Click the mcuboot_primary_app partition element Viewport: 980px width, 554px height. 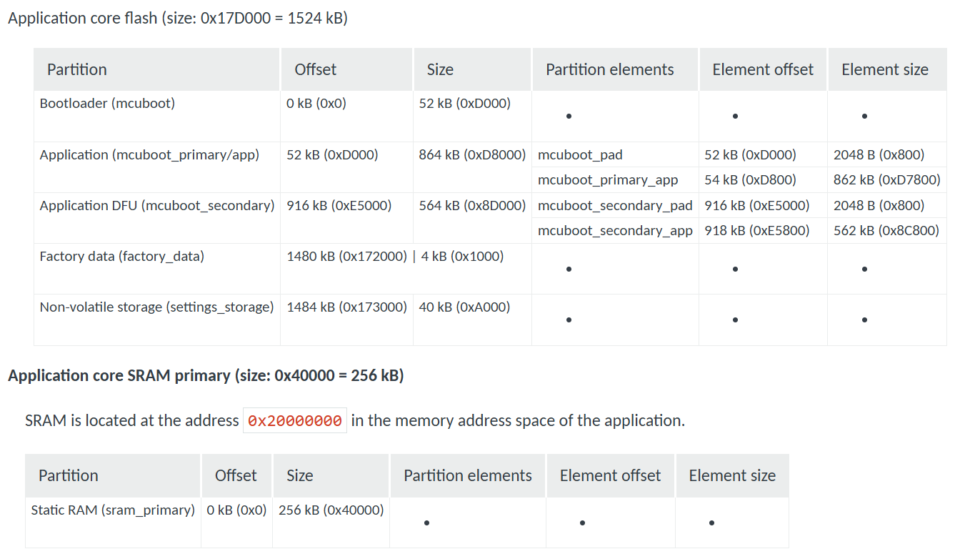pos(608,180)
